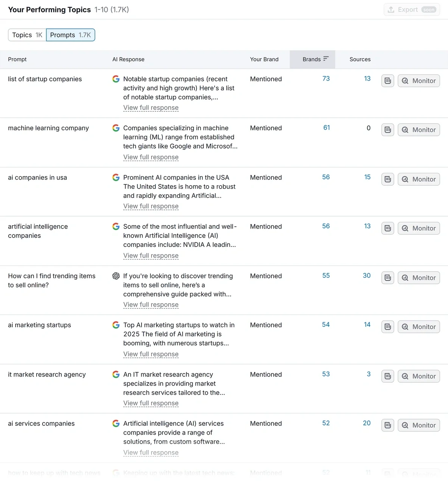View full response for 'ai companies in usa'

click(x=151, y=206)
